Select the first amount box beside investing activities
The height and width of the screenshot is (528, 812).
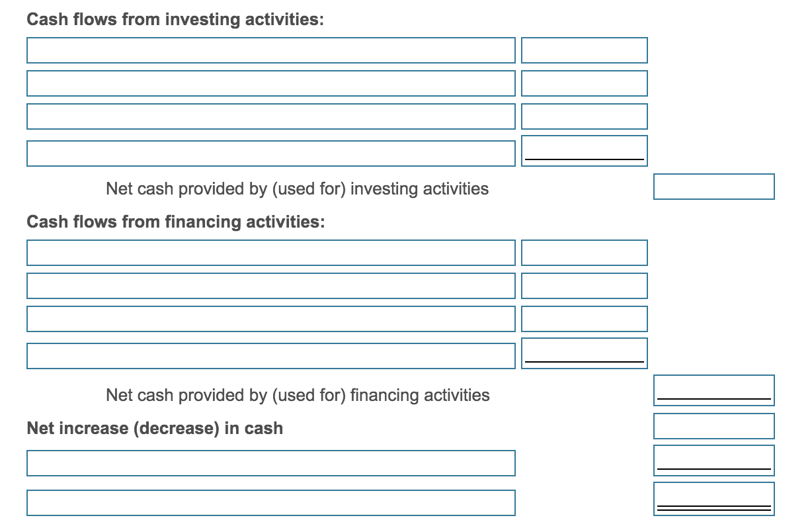point(585,50)
